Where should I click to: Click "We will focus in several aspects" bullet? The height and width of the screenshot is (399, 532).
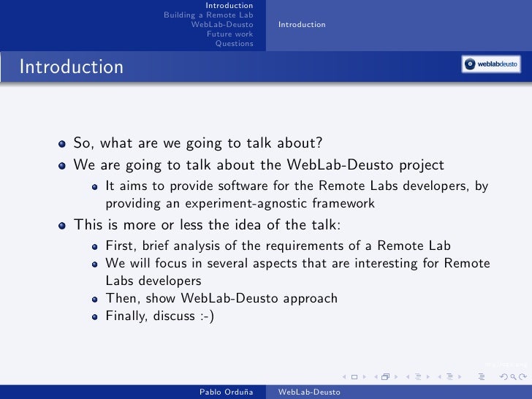(298, 263)
